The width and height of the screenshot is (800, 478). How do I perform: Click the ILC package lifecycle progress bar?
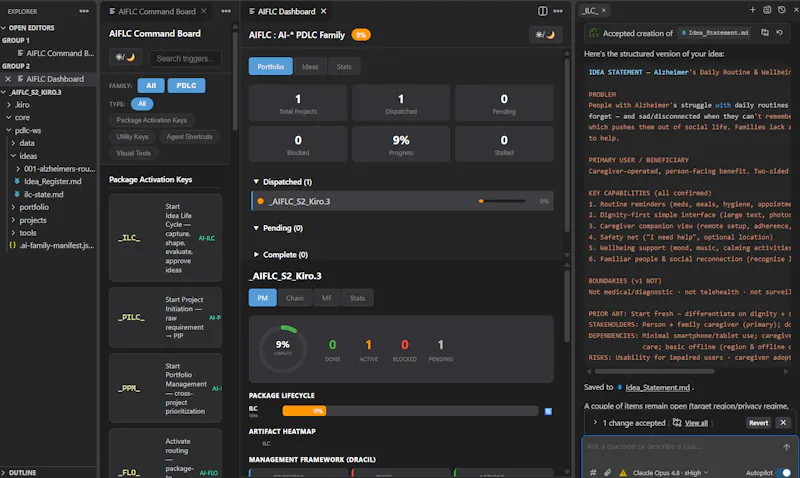[410, 411]
